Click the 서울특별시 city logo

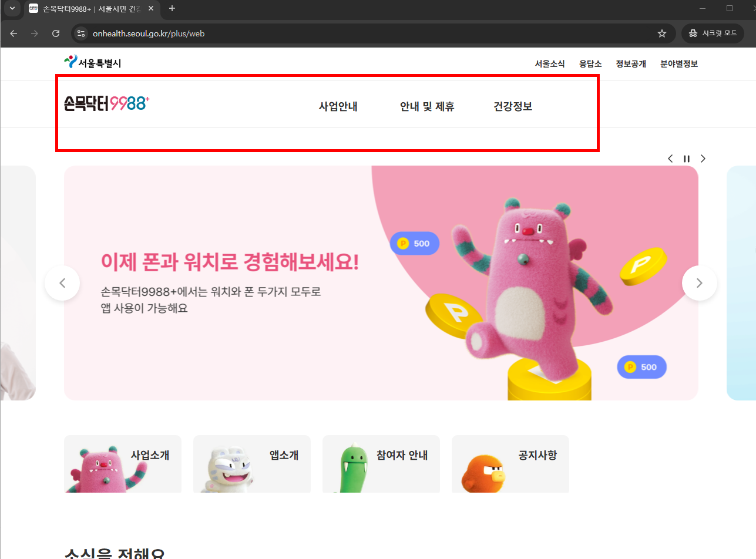pyautogui.click(x=92, y=62)
